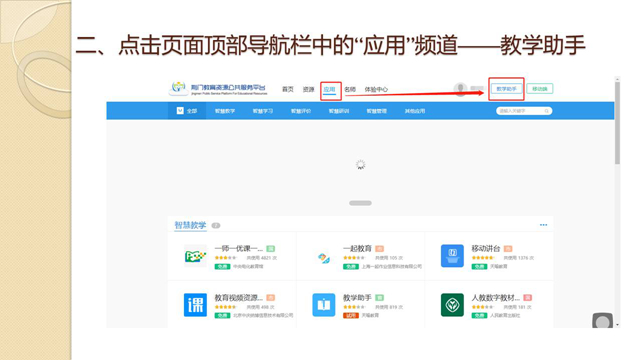Click the green 免费 tag under 教育视频资源
This screenshot has height=360, width=640.
(222, 316)
